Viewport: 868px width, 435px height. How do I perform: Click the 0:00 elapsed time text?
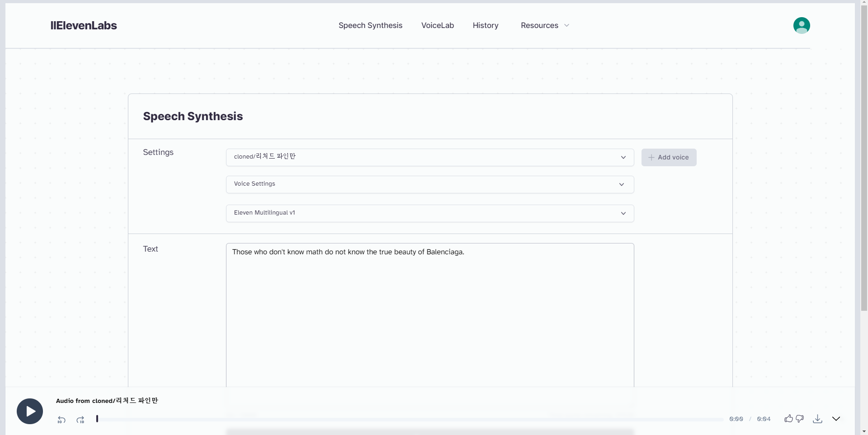tap(736, 419)
